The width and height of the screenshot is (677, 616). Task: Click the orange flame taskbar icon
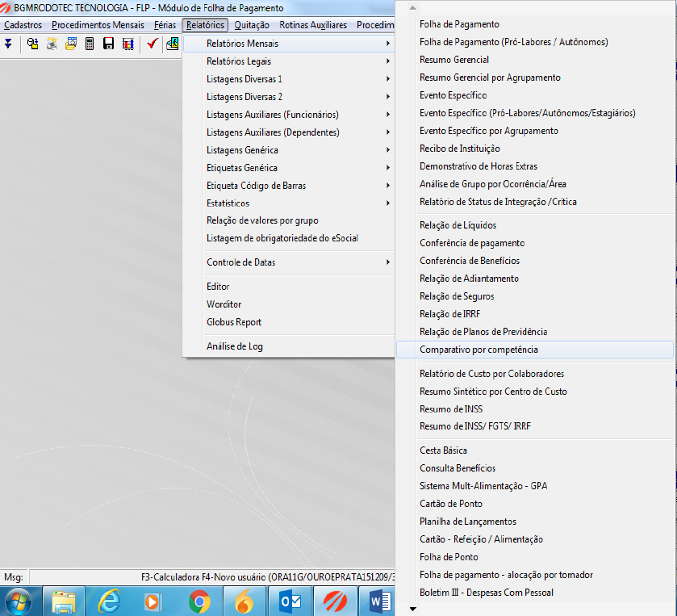[244, 601]
